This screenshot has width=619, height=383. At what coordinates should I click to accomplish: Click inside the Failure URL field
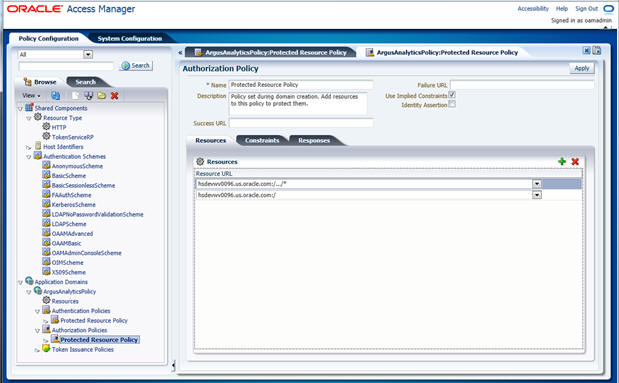click(x=522, y=85)
